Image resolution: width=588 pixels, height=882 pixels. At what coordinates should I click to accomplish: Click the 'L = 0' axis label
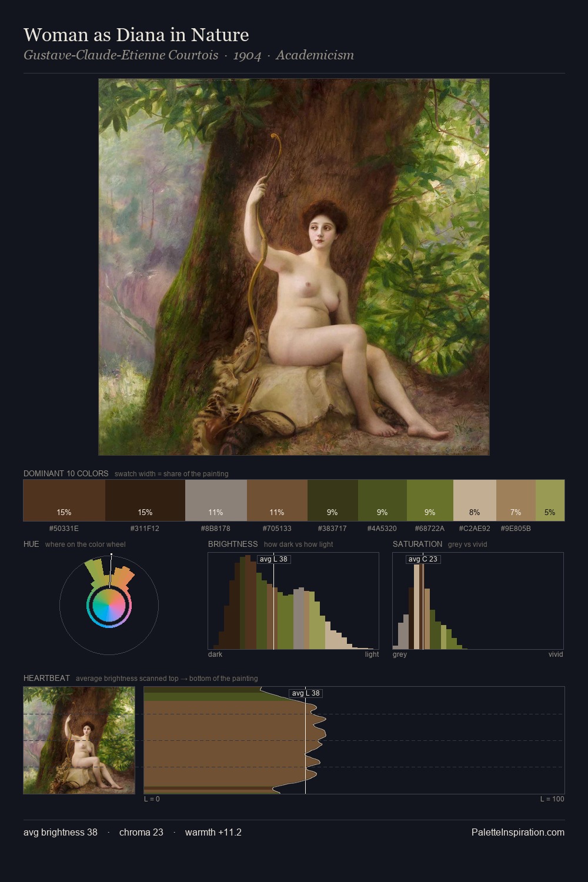[152, 799]
